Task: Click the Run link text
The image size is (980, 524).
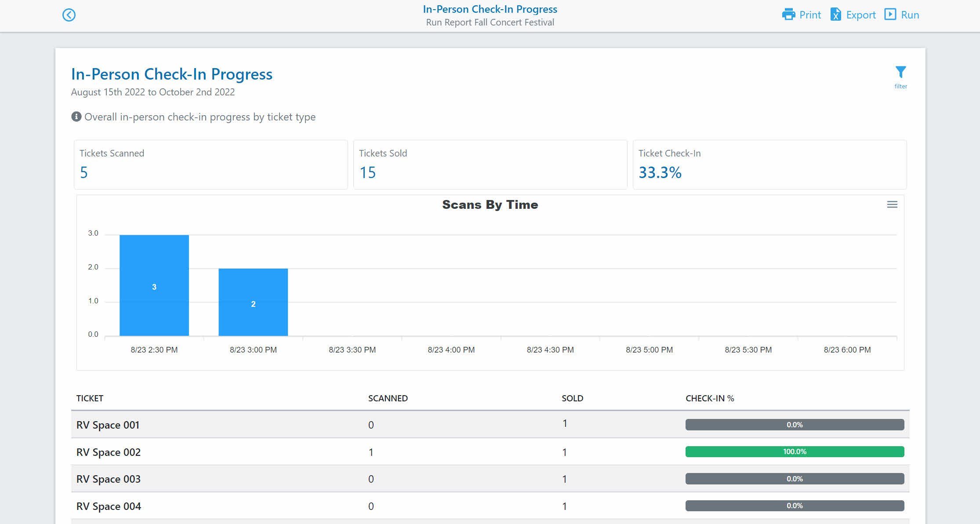Action: 910,15
